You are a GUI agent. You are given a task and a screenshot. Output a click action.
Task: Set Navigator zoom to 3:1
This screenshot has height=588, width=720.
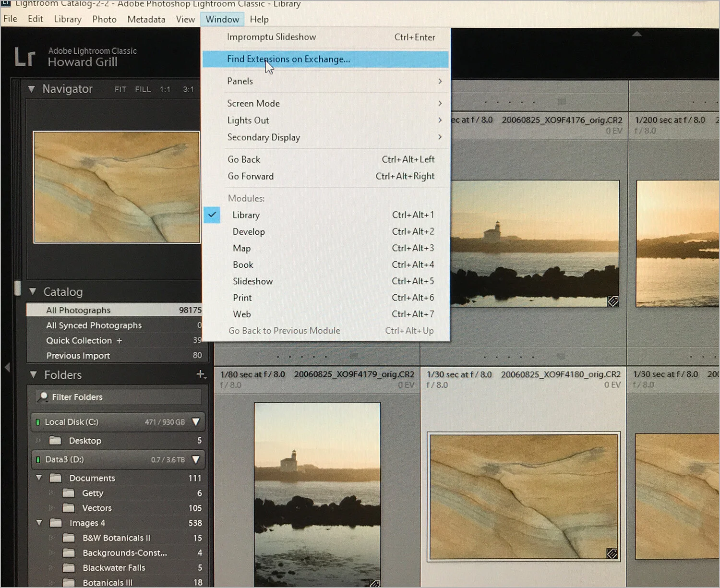pos(188,89)
